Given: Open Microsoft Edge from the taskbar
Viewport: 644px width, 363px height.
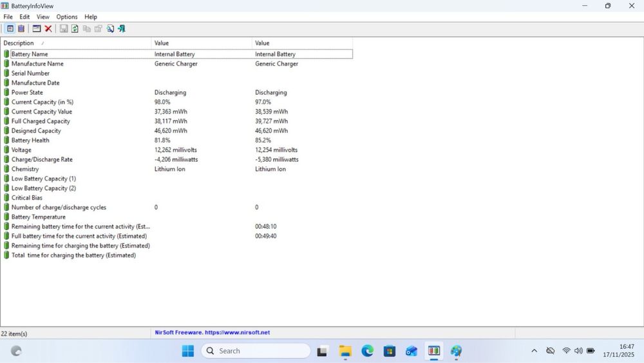Looking at the screenshot, I should (368, 351).
